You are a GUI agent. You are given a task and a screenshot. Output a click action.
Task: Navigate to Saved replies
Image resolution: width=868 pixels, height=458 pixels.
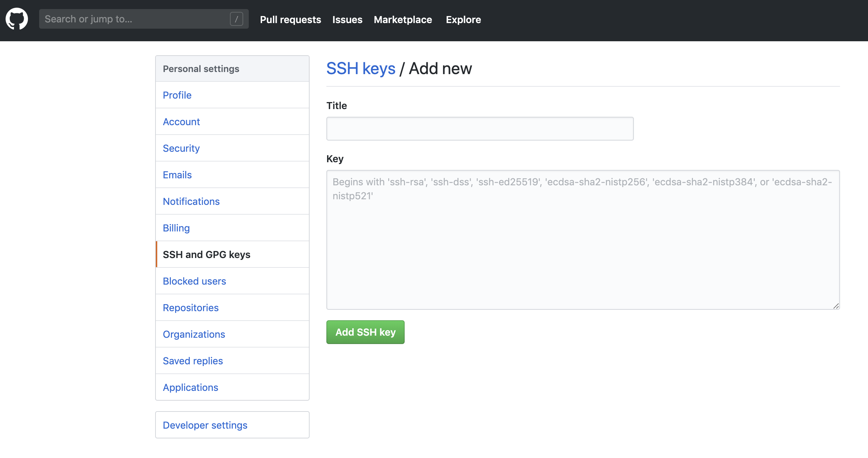193,361
